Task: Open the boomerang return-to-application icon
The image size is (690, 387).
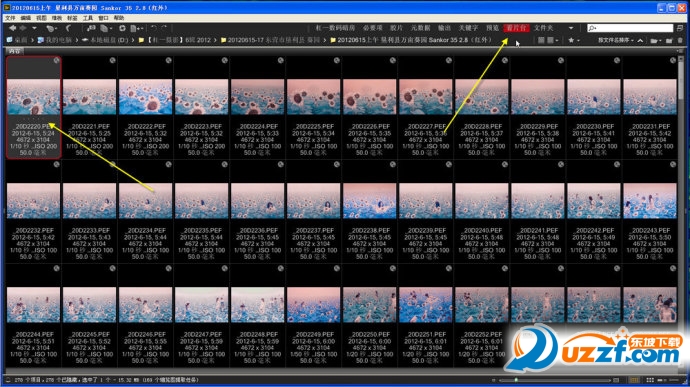Action: [x=68, y=28]
